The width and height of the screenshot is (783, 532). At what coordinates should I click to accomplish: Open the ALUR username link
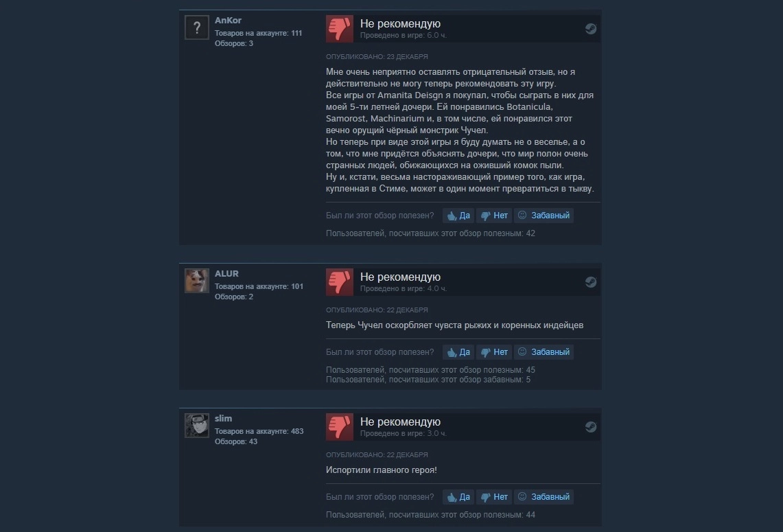click(x=226, y=274)
